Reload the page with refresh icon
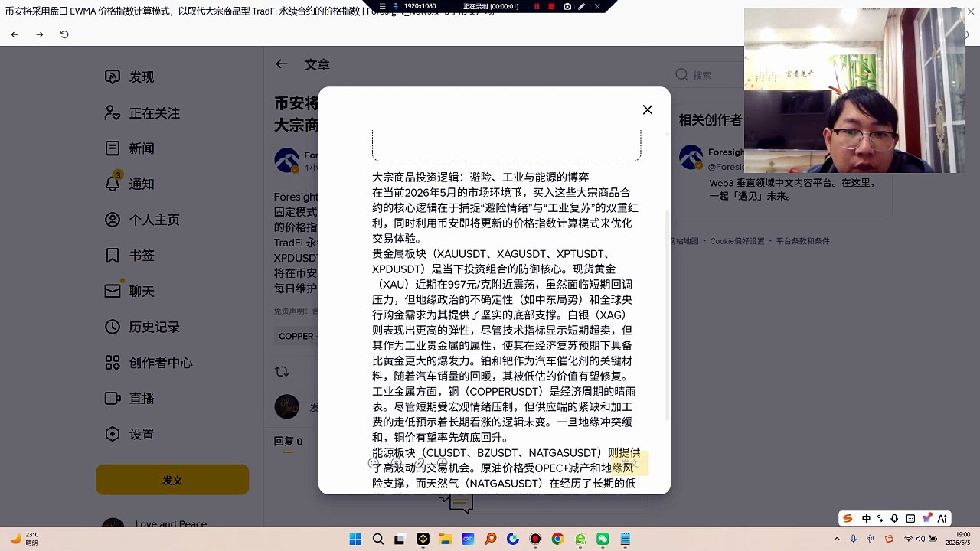 click(x=64, y=34)
